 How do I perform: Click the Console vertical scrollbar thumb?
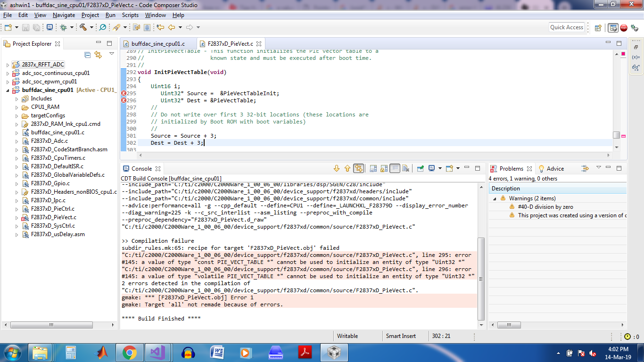click(x=481, y=279)
